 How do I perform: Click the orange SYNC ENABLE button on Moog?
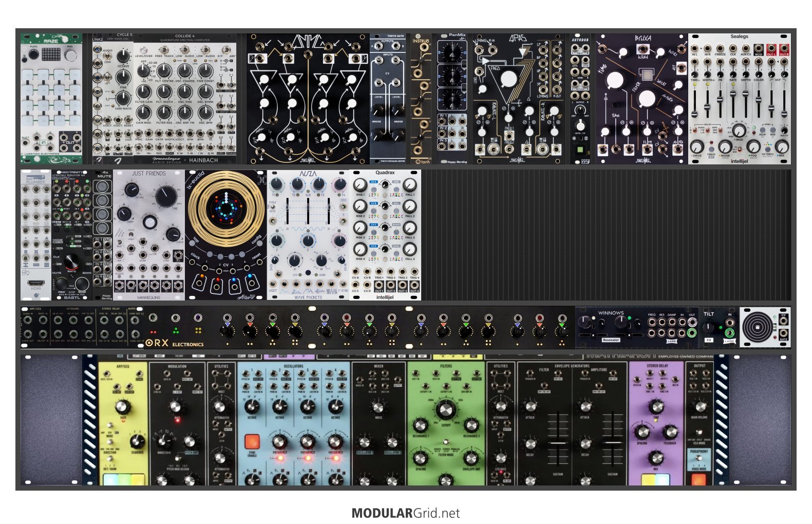pyautogui.click(x=252, y=442)
